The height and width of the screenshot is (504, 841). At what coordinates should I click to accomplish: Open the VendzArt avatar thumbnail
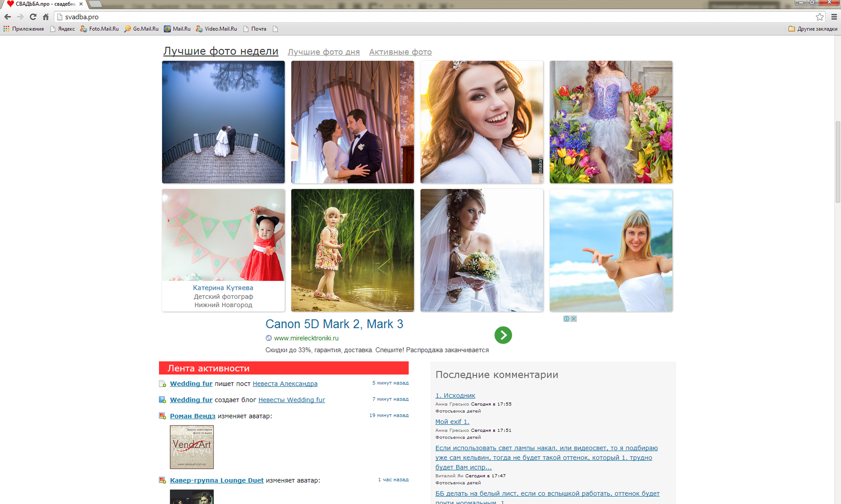pos(192,447)
